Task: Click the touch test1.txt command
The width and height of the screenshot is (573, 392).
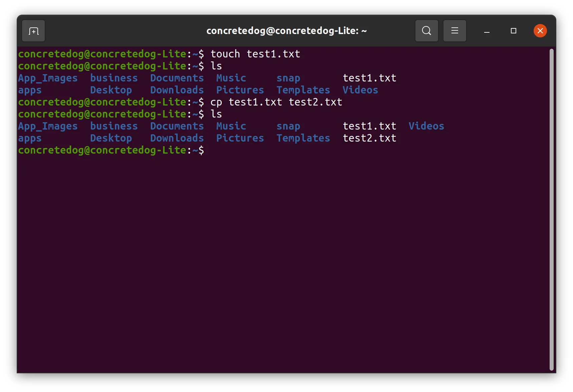Action: coord(255,54)
